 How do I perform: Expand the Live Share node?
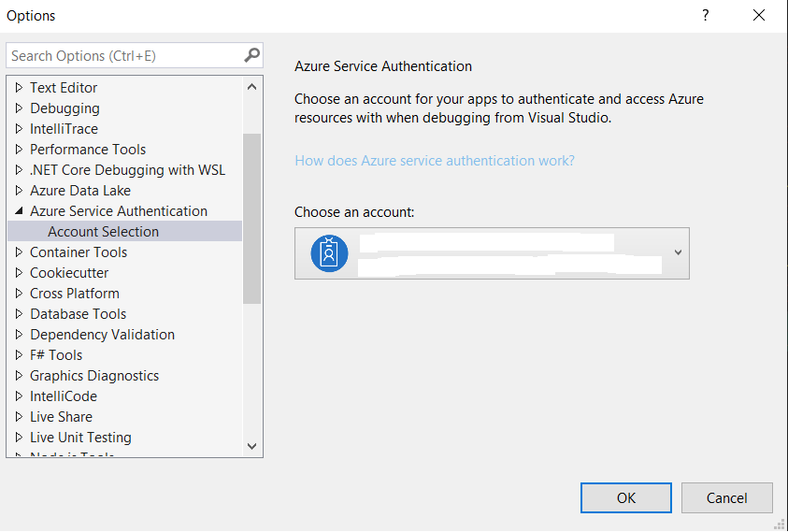coord(19,417)
